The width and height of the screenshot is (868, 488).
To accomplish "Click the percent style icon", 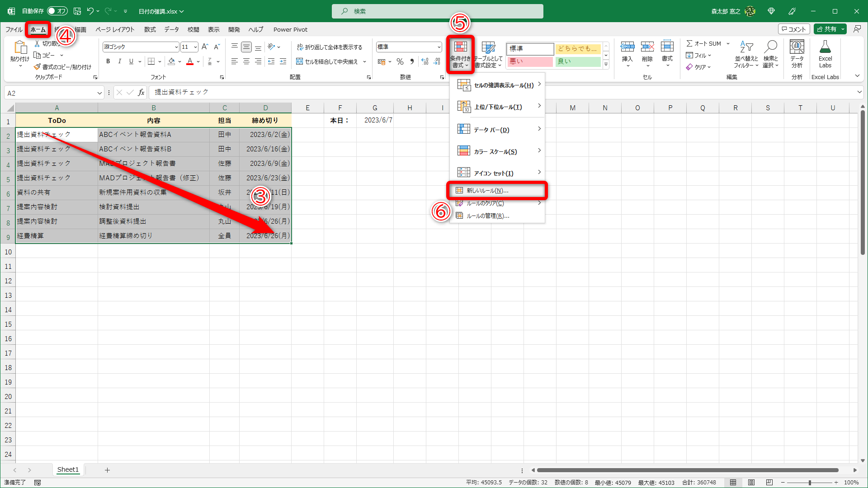I will [x=400, y=61].
